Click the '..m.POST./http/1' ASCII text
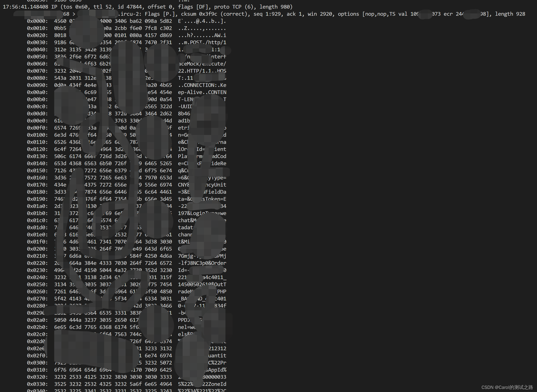The height and width of the screenshot is (392, 537). [202, 43]
